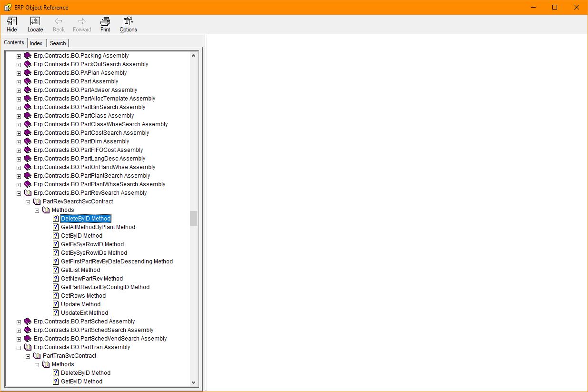Click the PartFIFOCost Assembly book icon
The image size is (588, 392).
pyautogui.click(x=28, y=150)
